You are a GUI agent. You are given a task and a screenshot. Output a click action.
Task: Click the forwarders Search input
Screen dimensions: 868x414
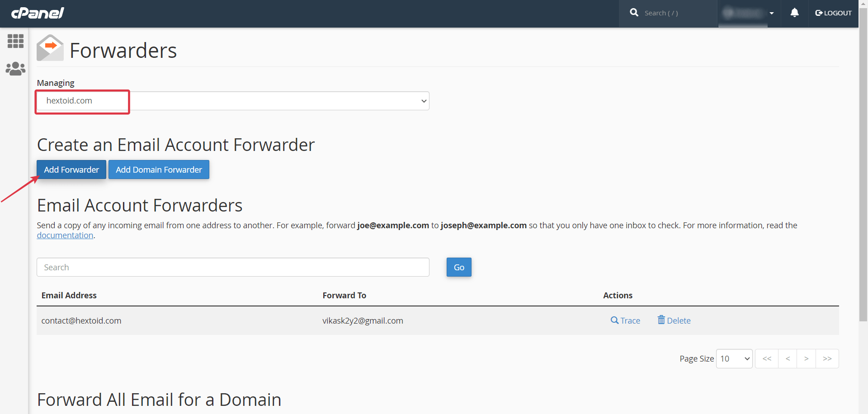(233, 267)
